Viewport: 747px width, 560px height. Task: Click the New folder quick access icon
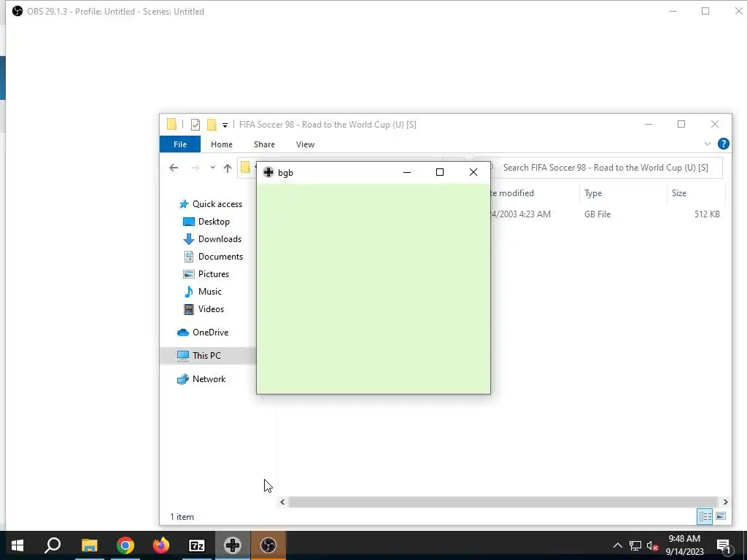pos(212,125)
